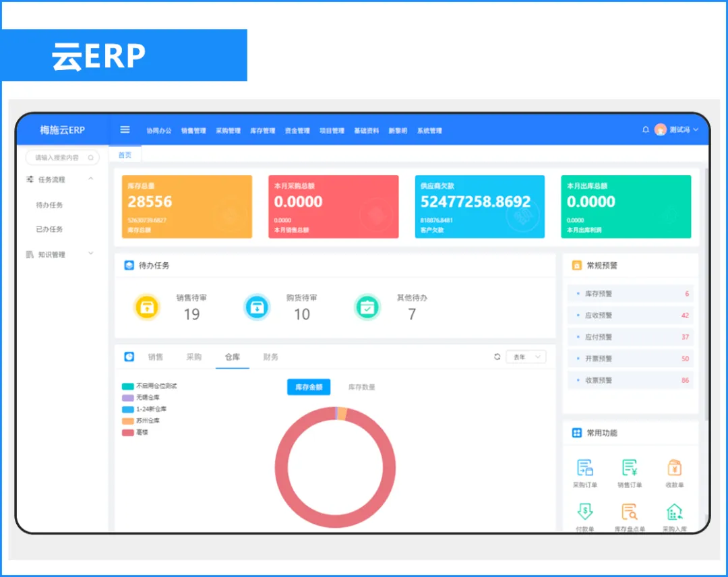
Task: Switch to the 财务 chart tab
Action: coord(270,357)
